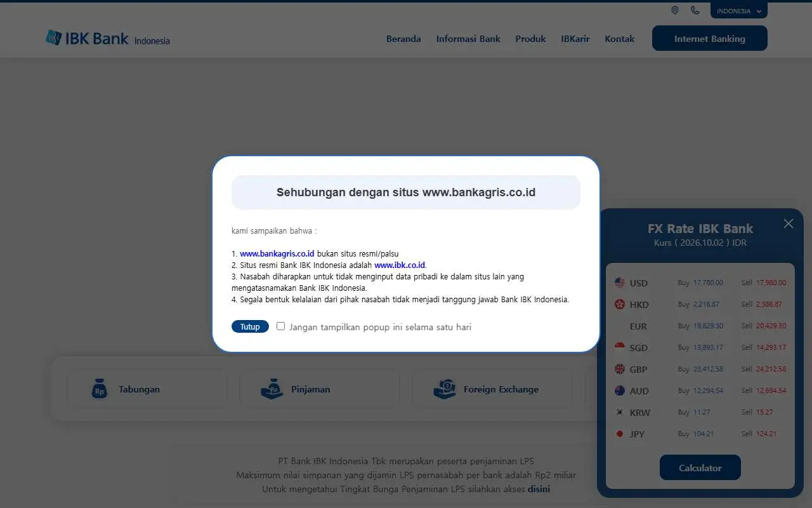Follow the www.bankagris.co.id link in popup list

[x=277, y=253]
